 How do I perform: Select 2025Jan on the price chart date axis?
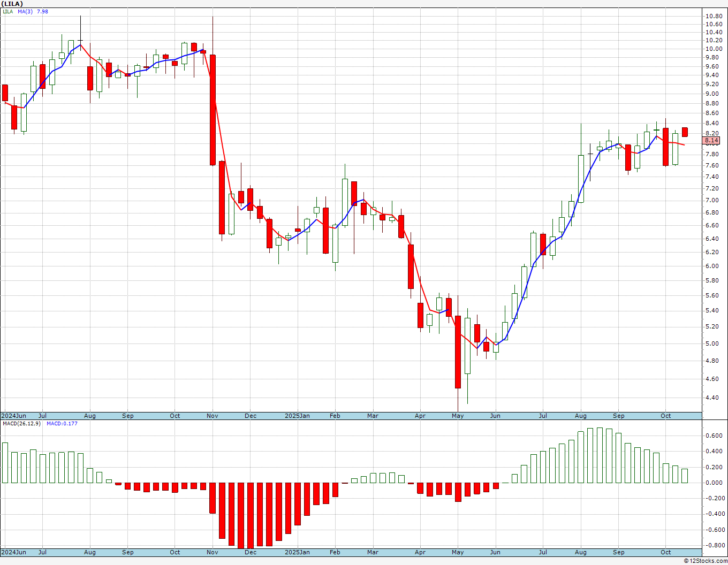(x=297, y=416)
